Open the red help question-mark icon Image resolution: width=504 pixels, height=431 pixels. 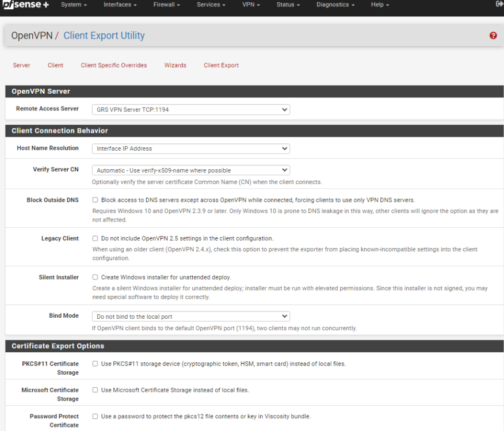tap(493, 35)
